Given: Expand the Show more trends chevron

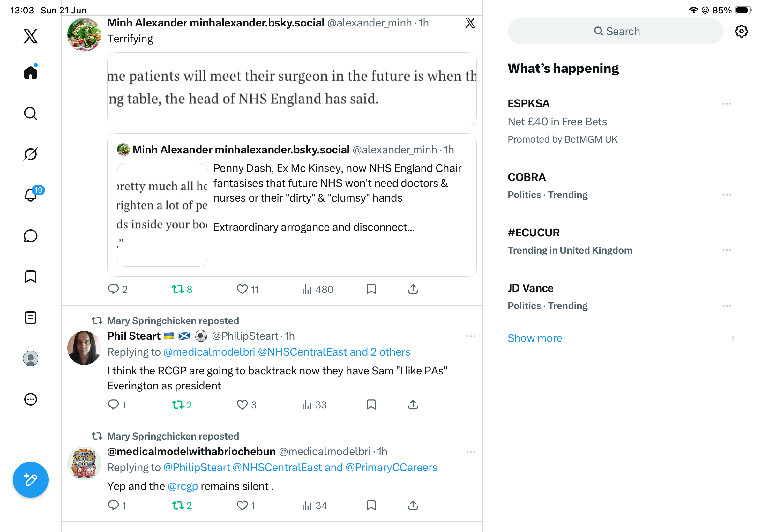Looking at the screenshot, I should pos(732,338).
